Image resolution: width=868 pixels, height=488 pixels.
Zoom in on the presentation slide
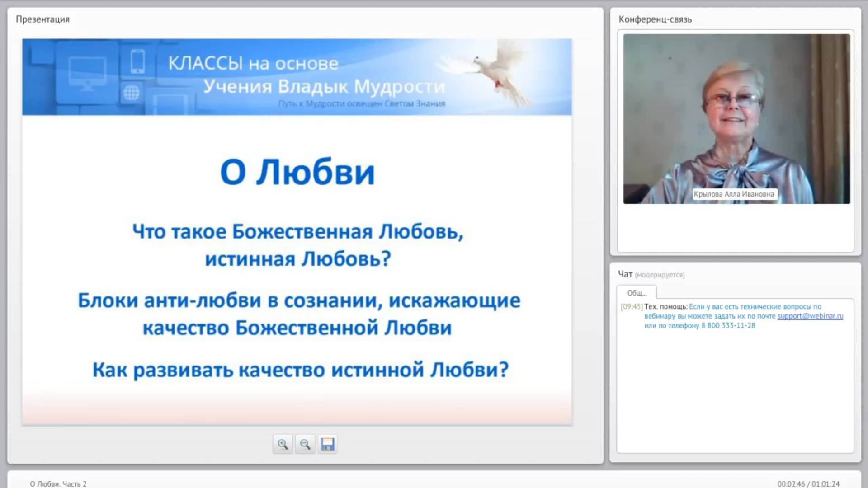point(283,444)
